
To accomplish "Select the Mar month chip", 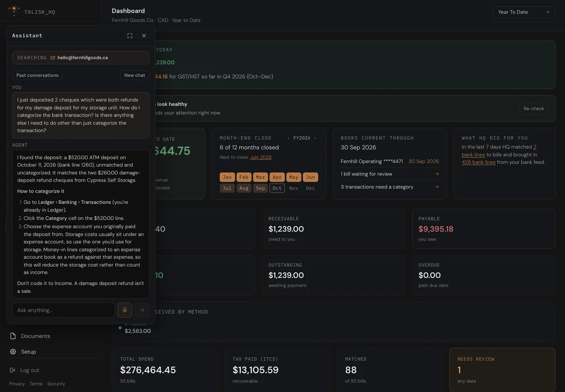I will [x=260, y=177].
